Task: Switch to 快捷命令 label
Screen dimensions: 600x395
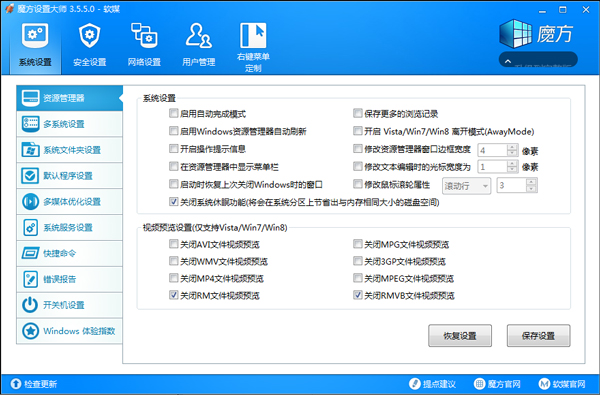Action: [59, 253]
